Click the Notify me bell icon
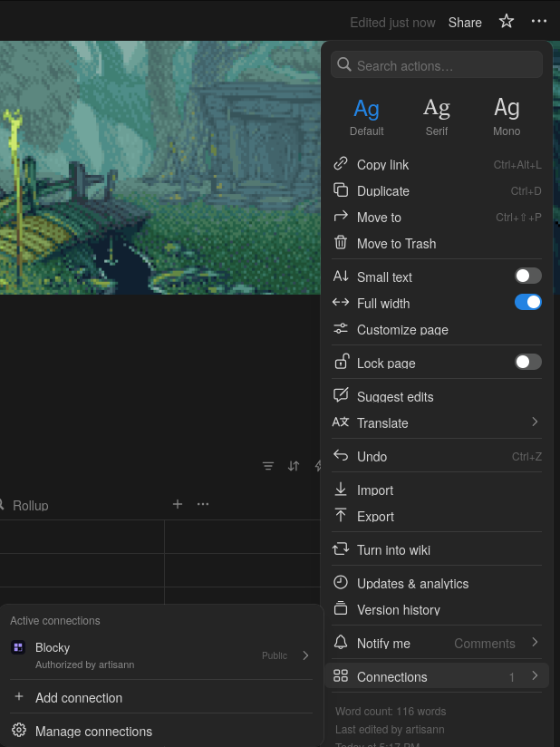The width and height of the screenshot is (560, 747). click(x=341, y=642)
